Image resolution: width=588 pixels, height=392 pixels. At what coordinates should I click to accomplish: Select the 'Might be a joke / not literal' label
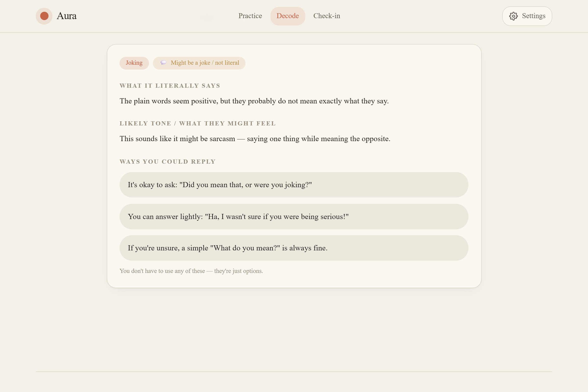tap(205, 63)
